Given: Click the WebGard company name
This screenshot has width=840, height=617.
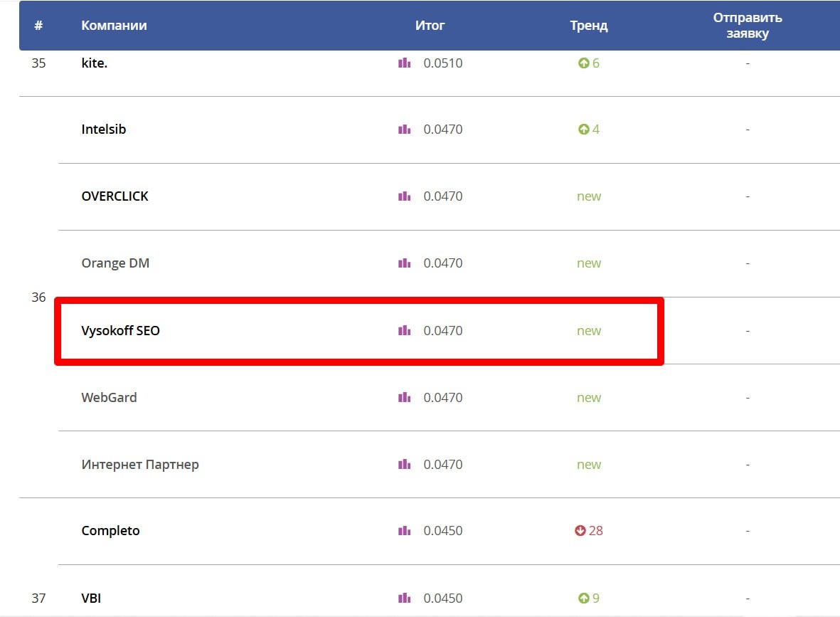Looking at the screenshot, I should [x=109, y=397].
